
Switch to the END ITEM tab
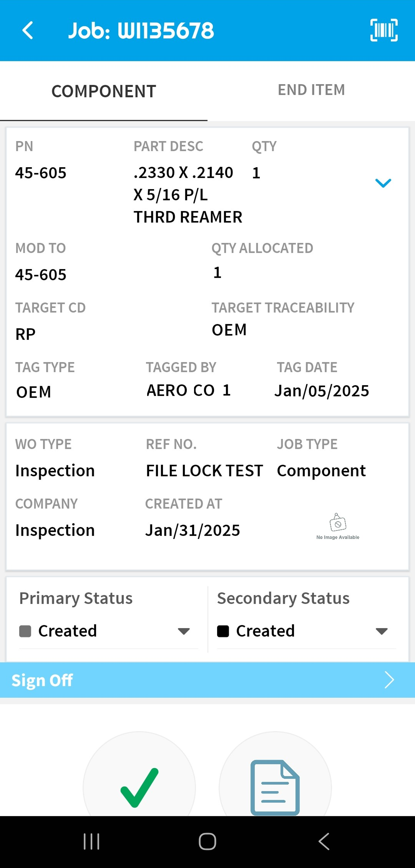click(x=311, y=90)
